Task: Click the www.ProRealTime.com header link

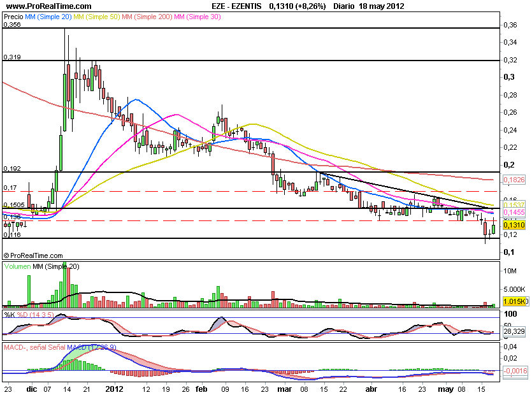Action: [x=49, y=6]
